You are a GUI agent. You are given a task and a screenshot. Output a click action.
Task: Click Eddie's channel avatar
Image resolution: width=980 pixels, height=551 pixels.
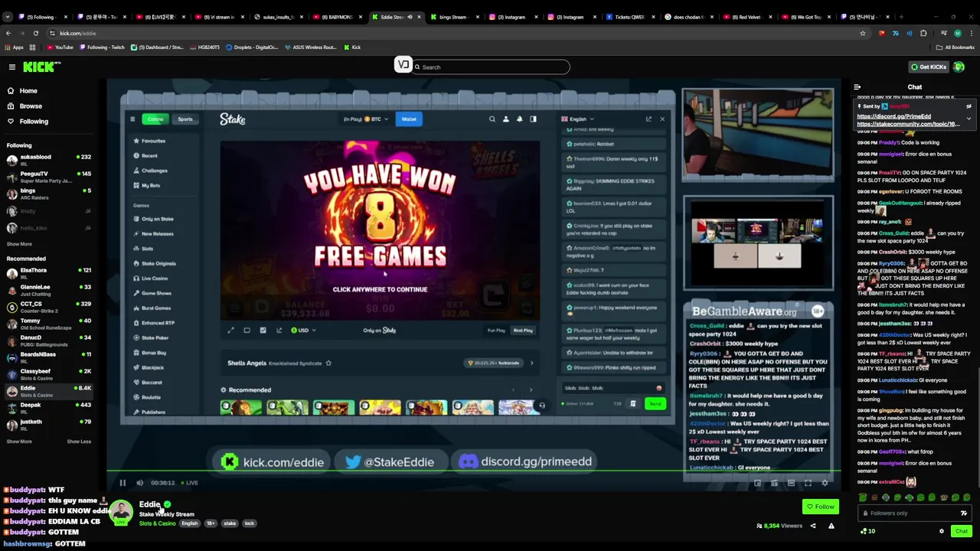tap(120, 513)
